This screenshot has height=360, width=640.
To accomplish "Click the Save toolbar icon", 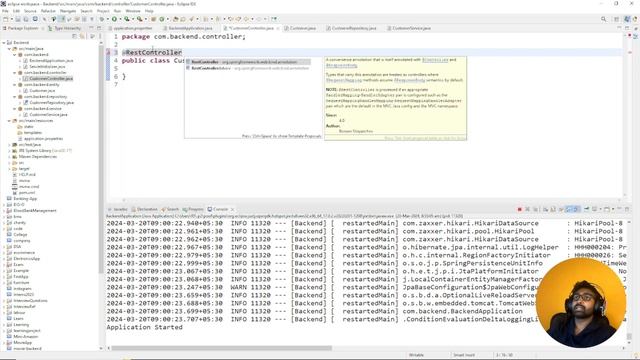I will click(18, 19).
